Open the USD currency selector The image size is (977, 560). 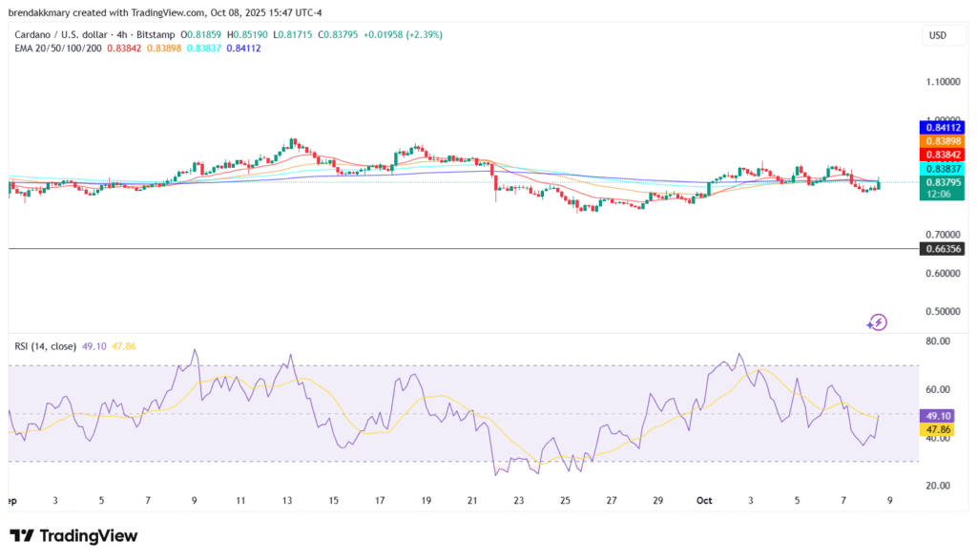[938, 35]
